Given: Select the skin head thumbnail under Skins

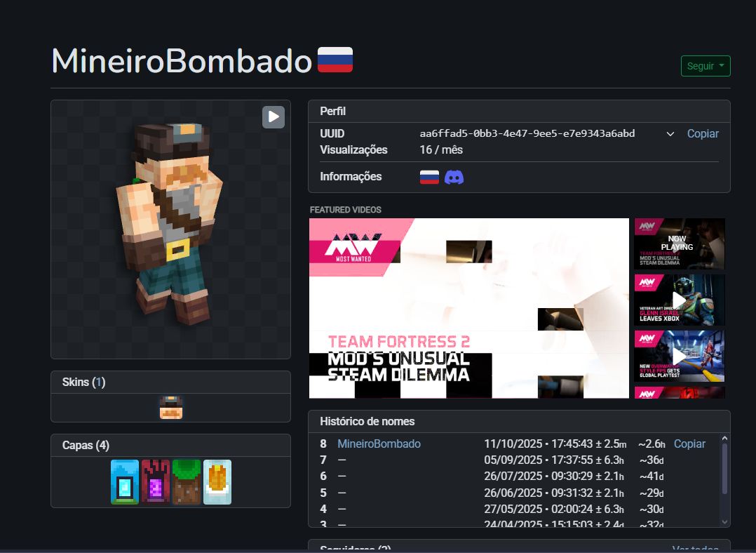Looking at the screenshot, I should (x=171, y=408).
